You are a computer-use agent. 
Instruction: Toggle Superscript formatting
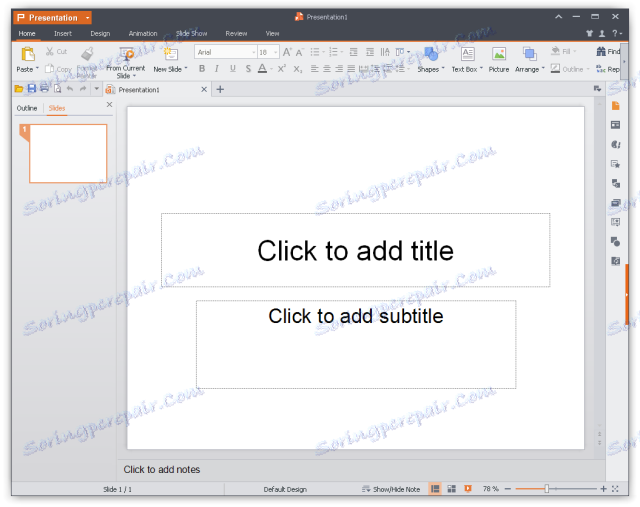coord(282,69)
